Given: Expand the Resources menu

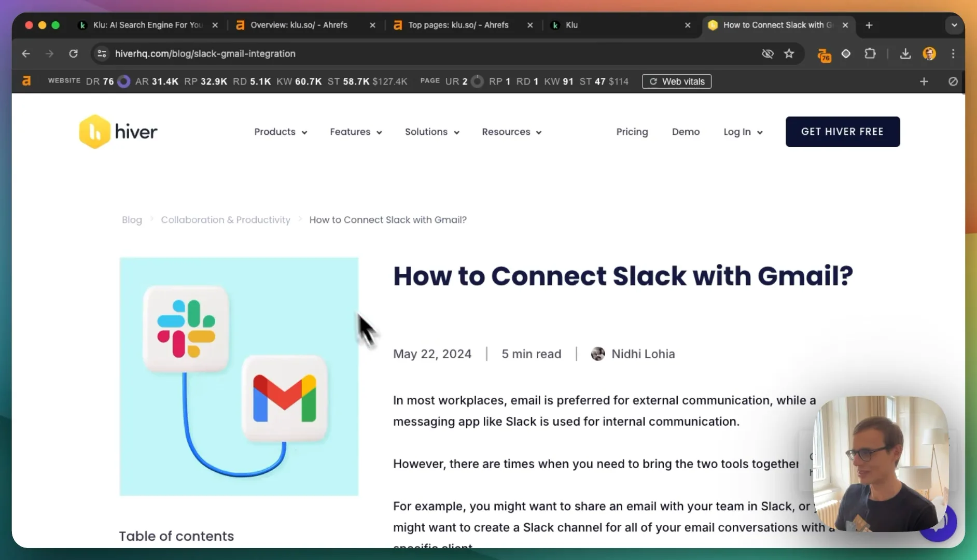Looking at the screenshot, I should 512,132.
